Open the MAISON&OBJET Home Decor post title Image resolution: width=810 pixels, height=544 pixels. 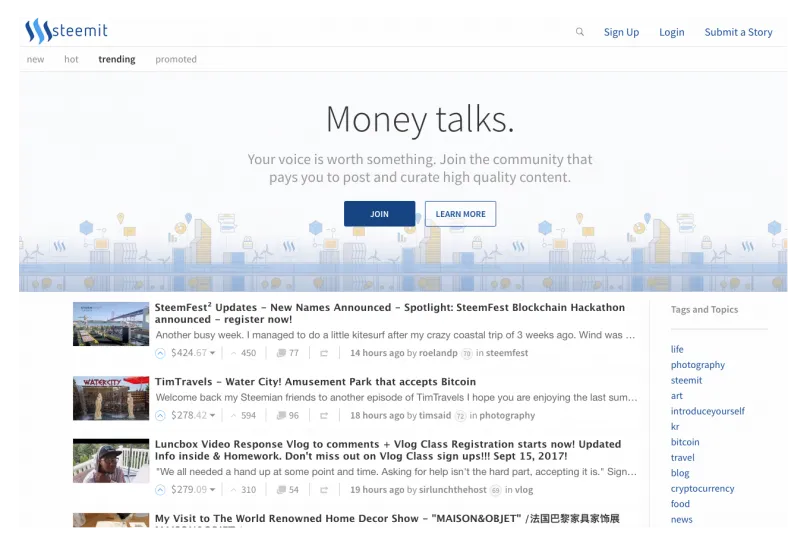[387, 519]
